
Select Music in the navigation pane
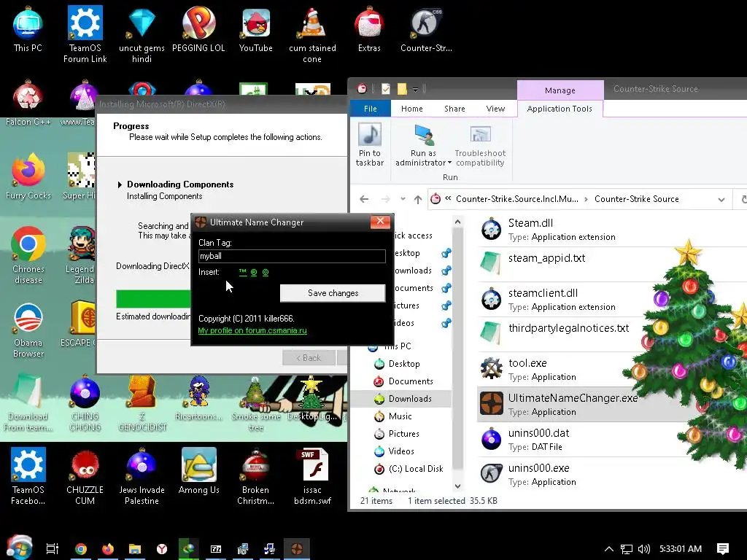pyautogui.click(x=400, y=416)
